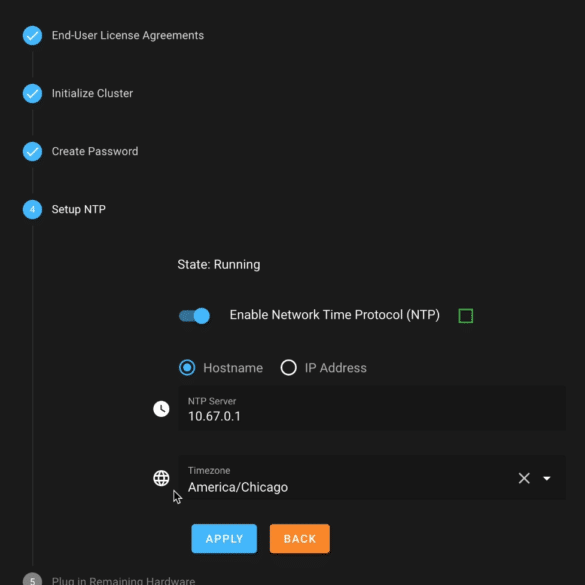Viewport: 585px width, 585px height.
Task: Select the step 4 Setup NTP circle
Action: 32,209
